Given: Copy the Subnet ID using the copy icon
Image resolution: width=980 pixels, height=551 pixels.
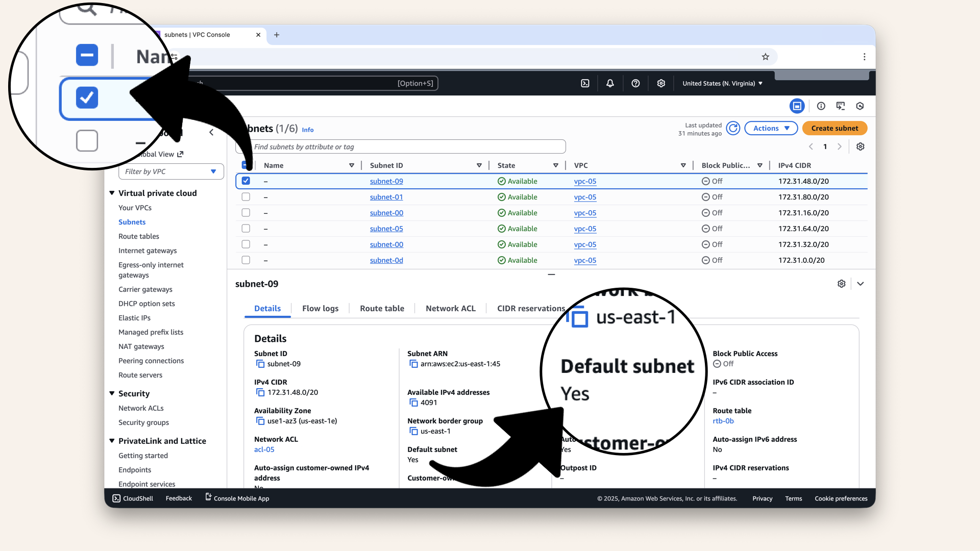Looking at the screenshot, I should coord(260,364).
